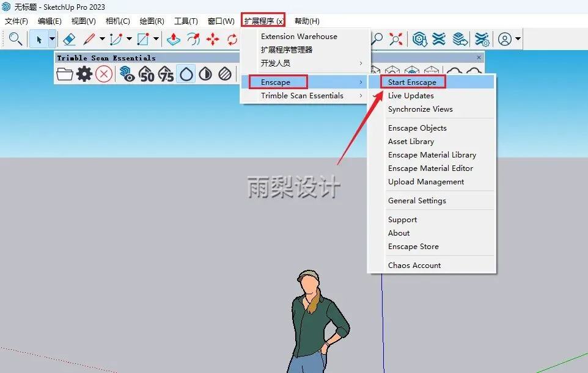Viewport: 588px width, 373px height.
Task: Click the Zoom magnifier tool
Action: tap(377, 39)
